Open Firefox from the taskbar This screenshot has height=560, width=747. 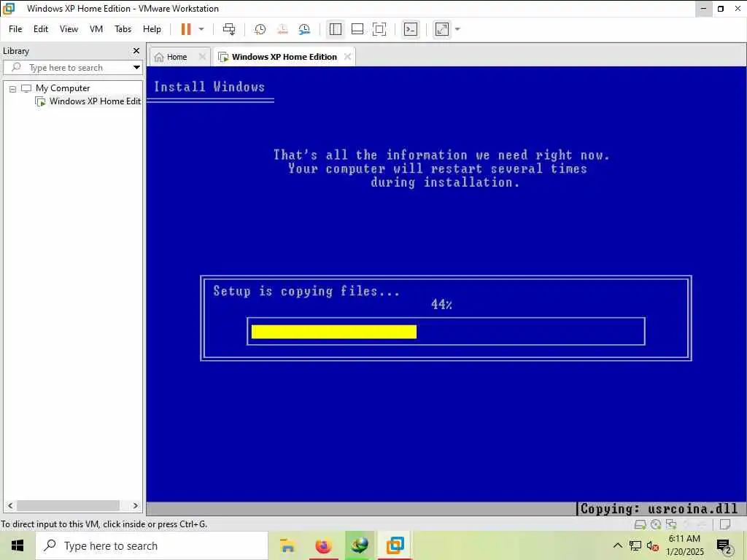323,545
